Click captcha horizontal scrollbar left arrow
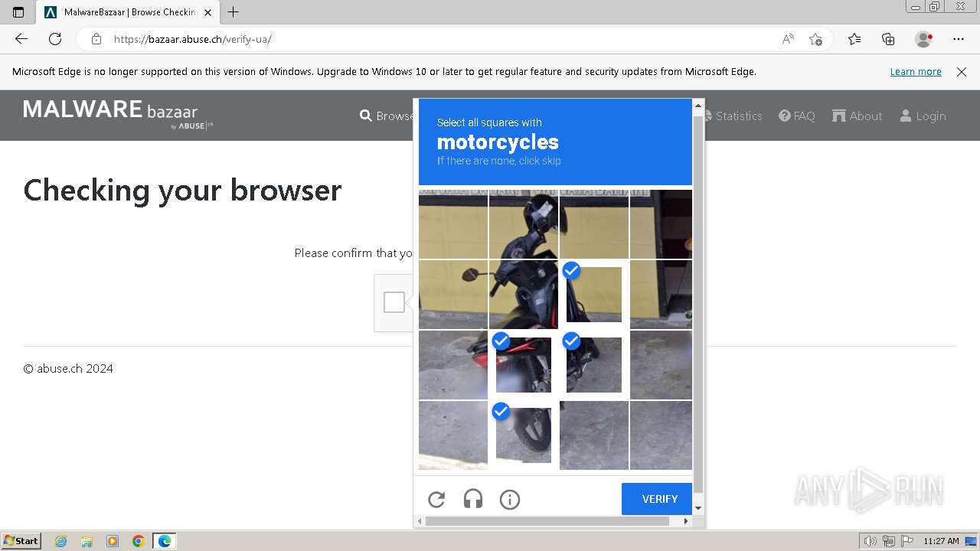 tap(420, 521)
